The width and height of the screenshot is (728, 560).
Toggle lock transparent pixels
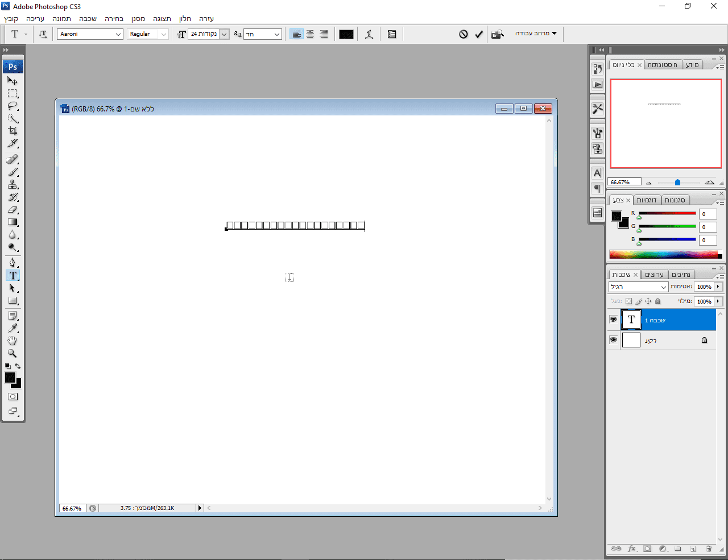628,301
